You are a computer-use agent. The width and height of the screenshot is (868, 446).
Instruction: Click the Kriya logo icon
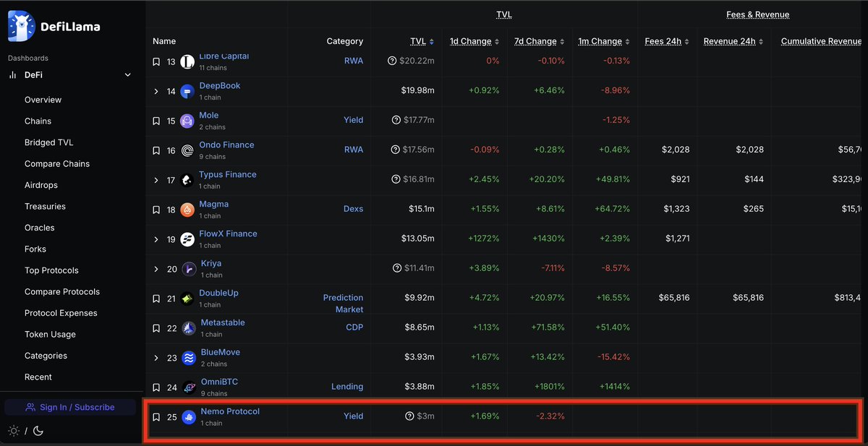click(x=189, y=269)
